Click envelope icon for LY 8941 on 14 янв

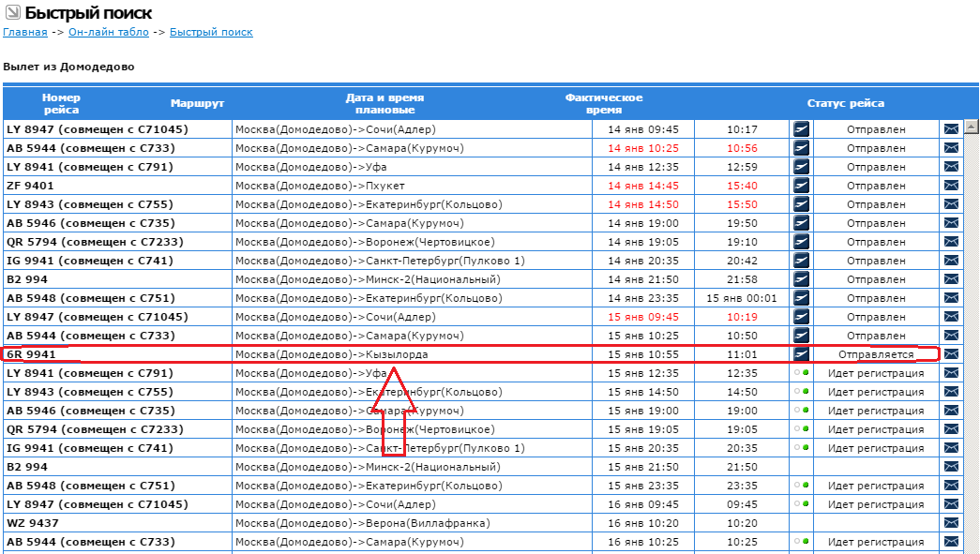(951, 167)
